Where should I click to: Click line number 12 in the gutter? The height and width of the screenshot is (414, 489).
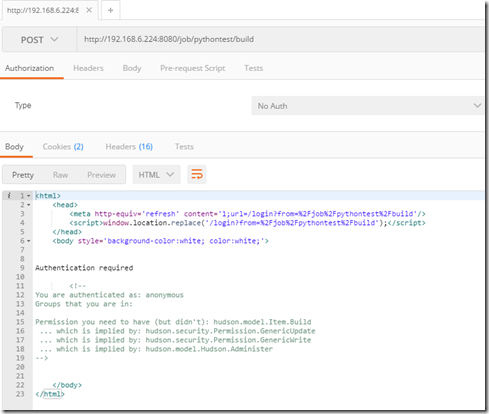(x=20, y=295)
